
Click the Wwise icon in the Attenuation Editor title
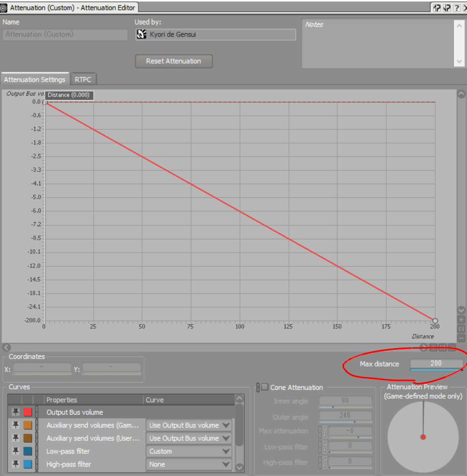coord(3,8)
